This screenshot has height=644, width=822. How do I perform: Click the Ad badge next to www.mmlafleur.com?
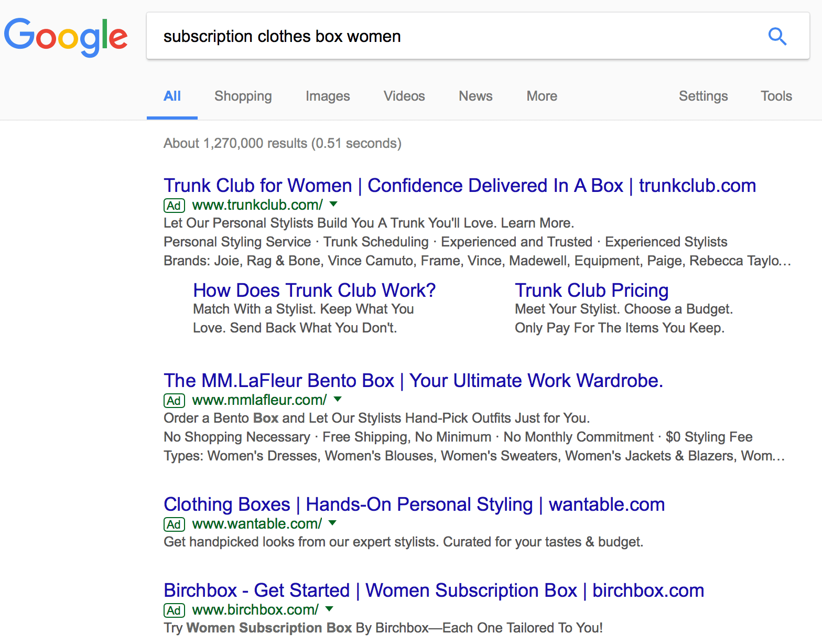coord(174,401)
